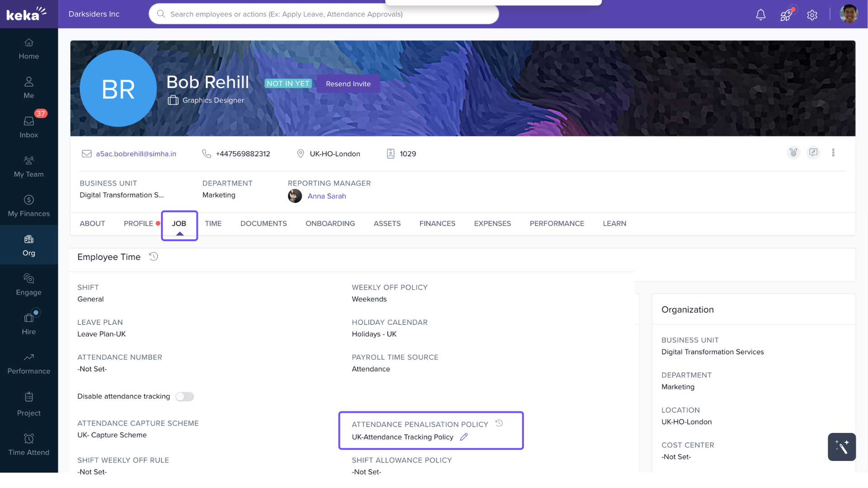
Task: Click the employee email address link
Action: [x=136, y=154]
